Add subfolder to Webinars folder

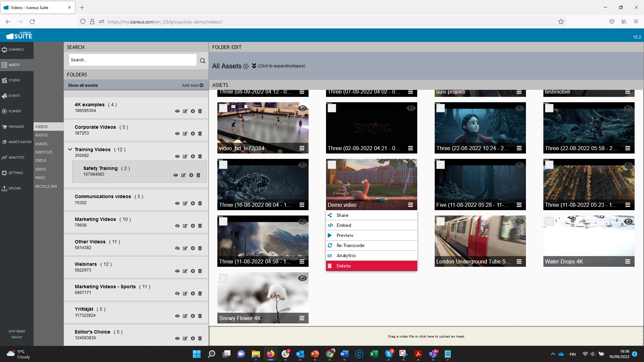[193, 271]
